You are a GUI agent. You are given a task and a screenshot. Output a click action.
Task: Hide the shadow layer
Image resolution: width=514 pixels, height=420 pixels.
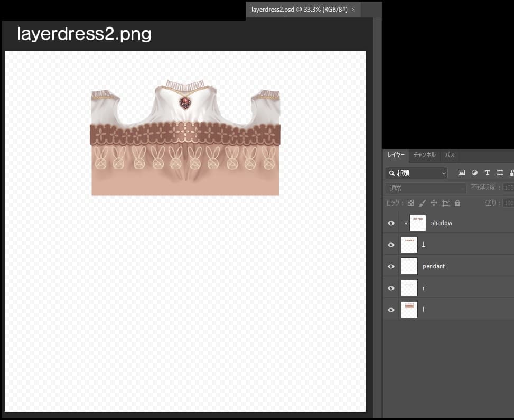[x=391, y=223]
